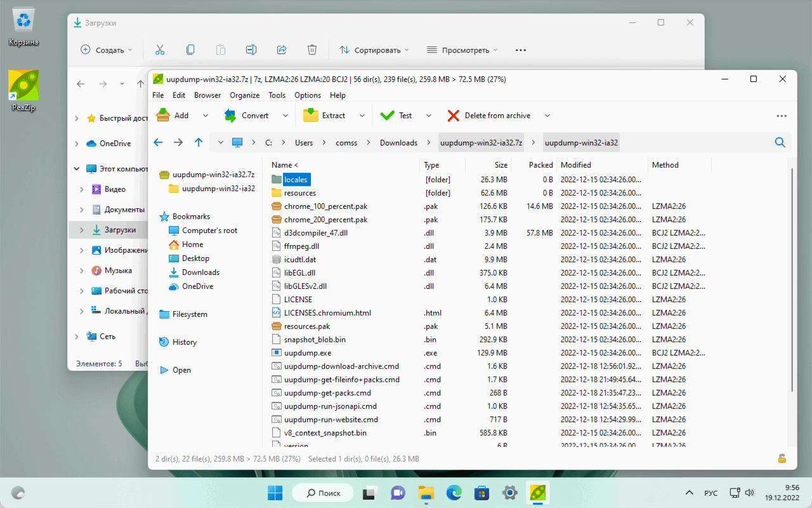Click the Windows Start button on taskbar

275,493
